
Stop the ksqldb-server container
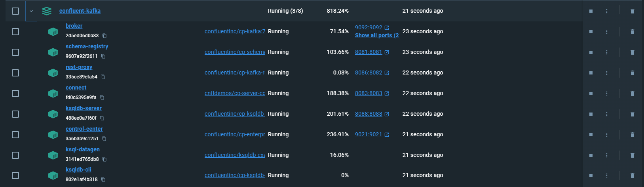tap(591, 114)
